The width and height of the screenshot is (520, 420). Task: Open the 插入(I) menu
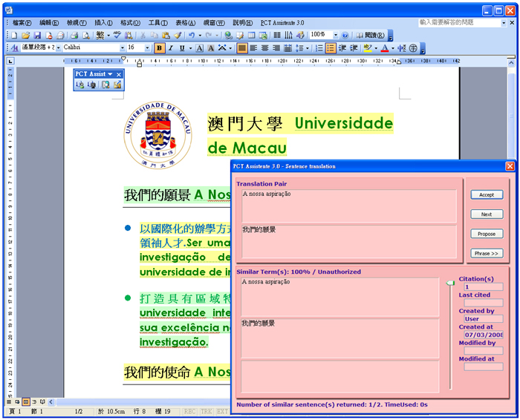[x=103, y=23]
